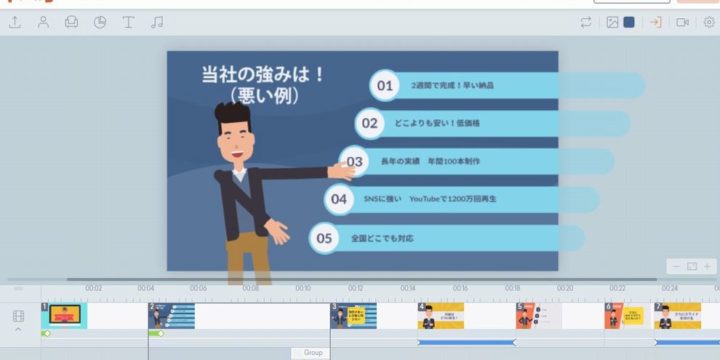Click the timeline film strip icon
Image resolution: width=720 pixels, height=360 pixels.
tap(18, 316)
